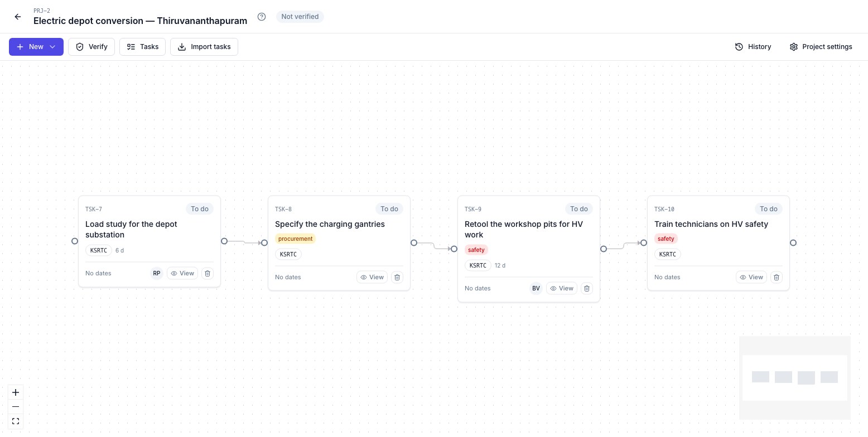View the Retool the workshop pits task

click(x=562, y=288)
